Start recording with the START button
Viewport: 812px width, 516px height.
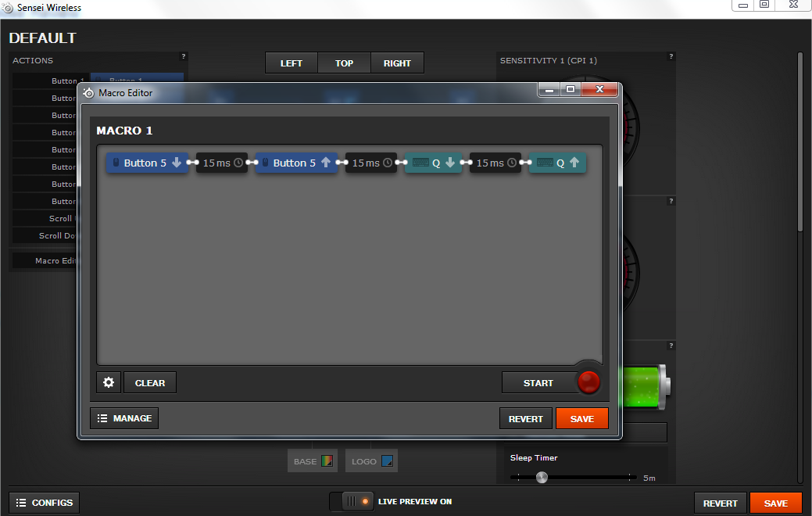pyautogui.click(x=538, y=382)
